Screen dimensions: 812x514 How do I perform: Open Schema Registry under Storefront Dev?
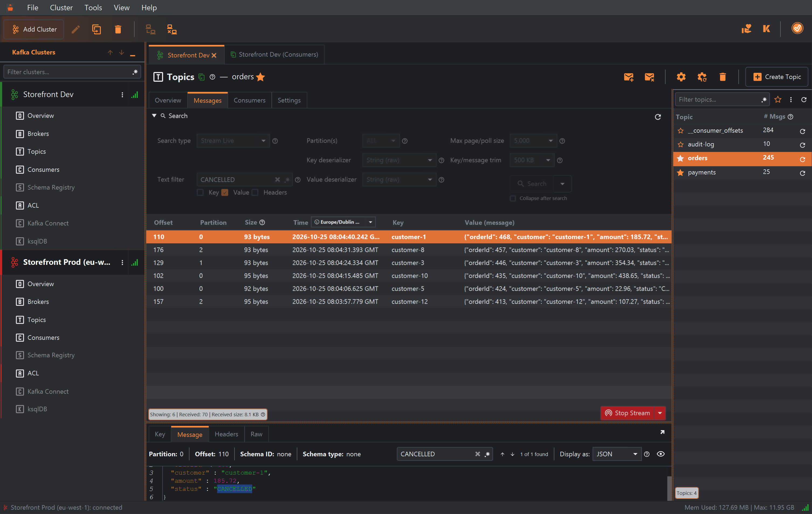(51, 187)
